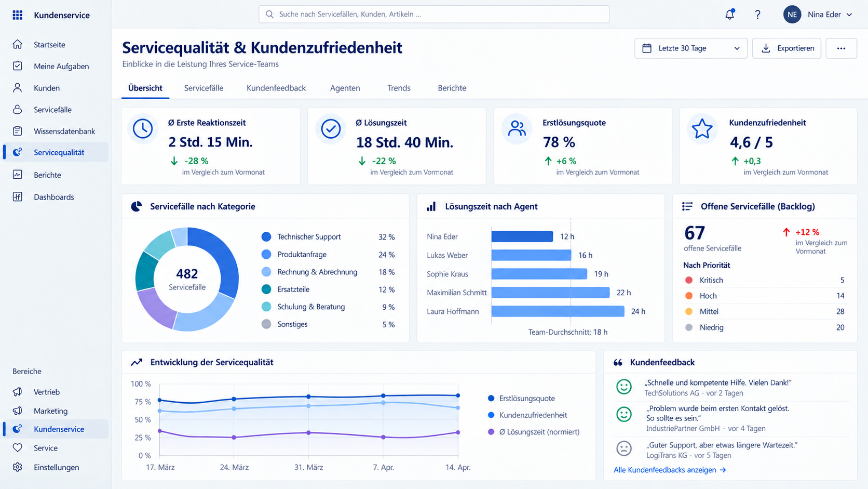
Task: Click the Servicefälle sidebar icon
Action: coord(18,110)
